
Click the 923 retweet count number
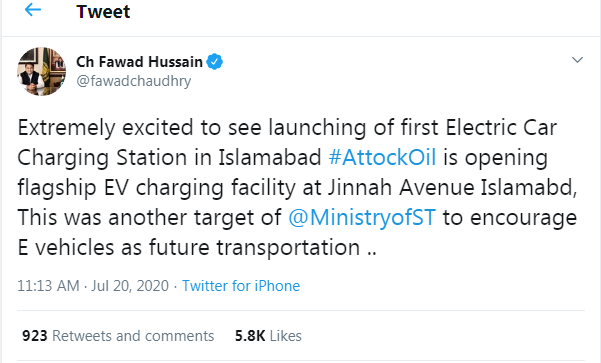[x=34, y=336]
